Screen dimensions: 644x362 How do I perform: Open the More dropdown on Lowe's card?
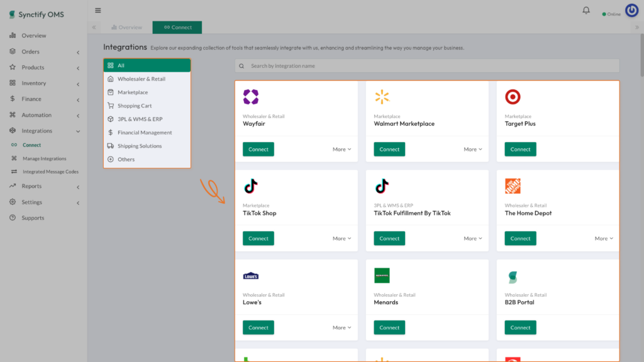(341, 327)
